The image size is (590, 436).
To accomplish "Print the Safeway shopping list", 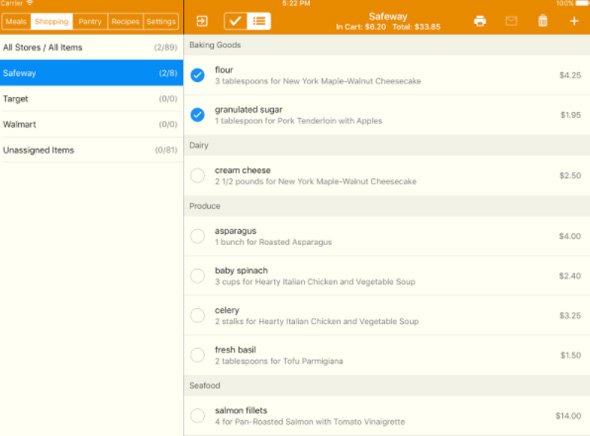I will [x=480, y=21].
